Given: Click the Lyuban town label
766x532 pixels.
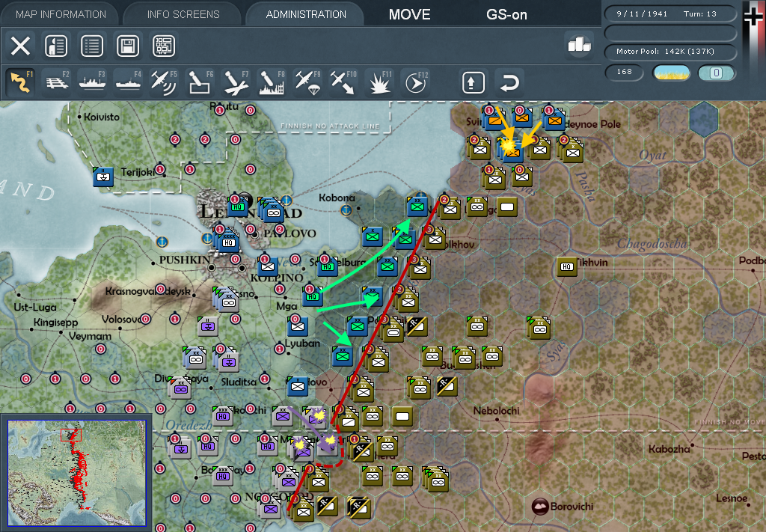Looking at the screenshot, I should (x=302, y=343).
